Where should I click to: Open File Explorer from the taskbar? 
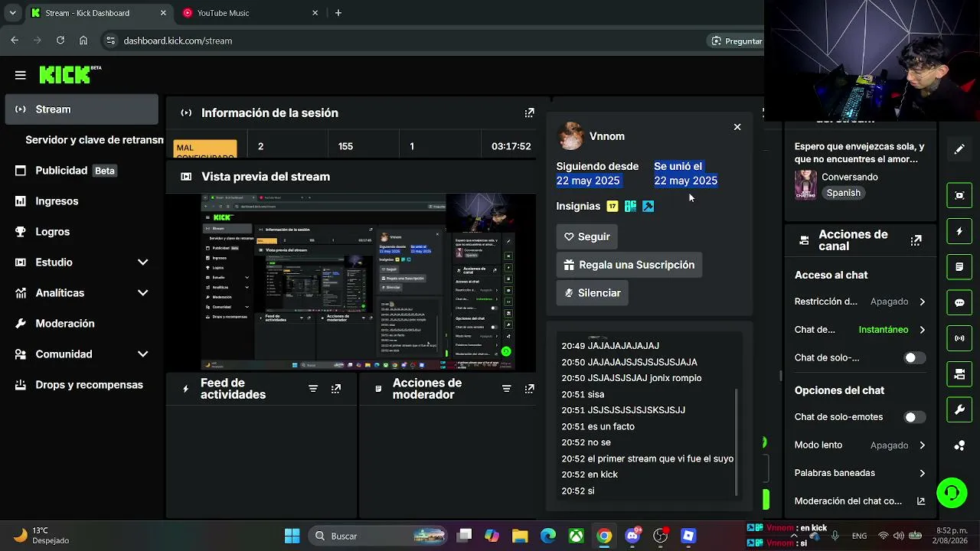tap(520, 536)
